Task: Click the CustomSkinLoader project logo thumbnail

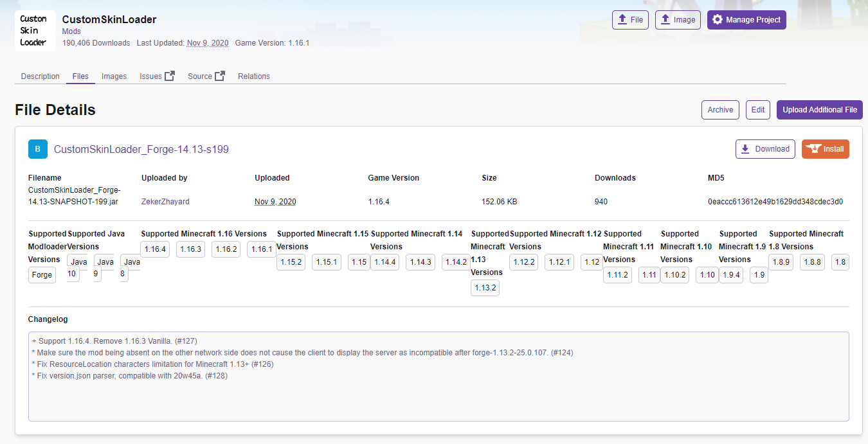Action: click(35, 31)
